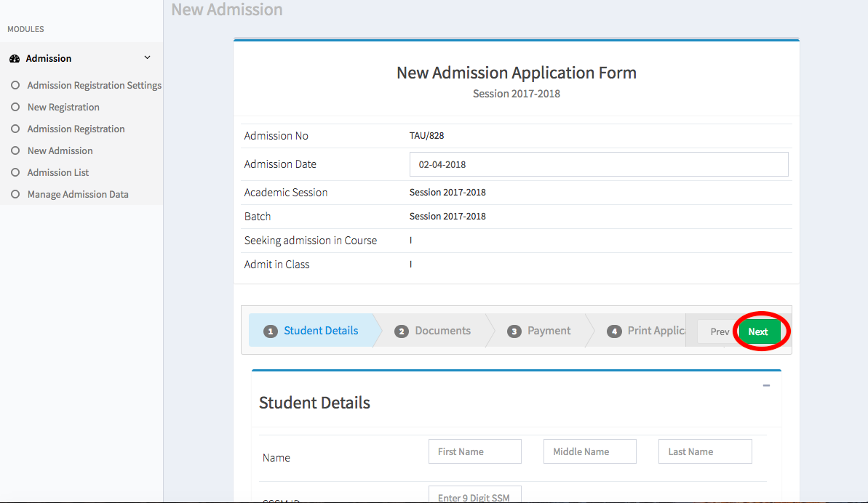The image size is (868, 503).
Task: Click step 1 number badge
Action: (270, 331)
